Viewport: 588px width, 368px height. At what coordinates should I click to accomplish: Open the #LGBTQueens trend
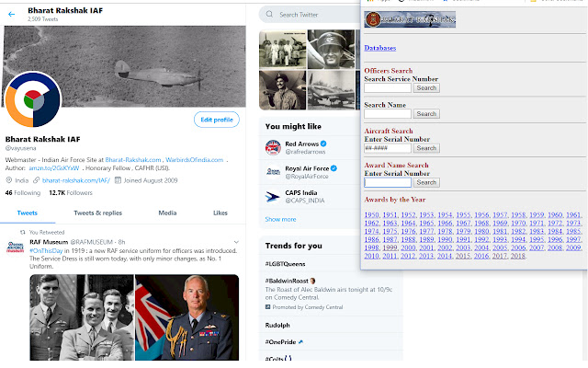[286, 264]
